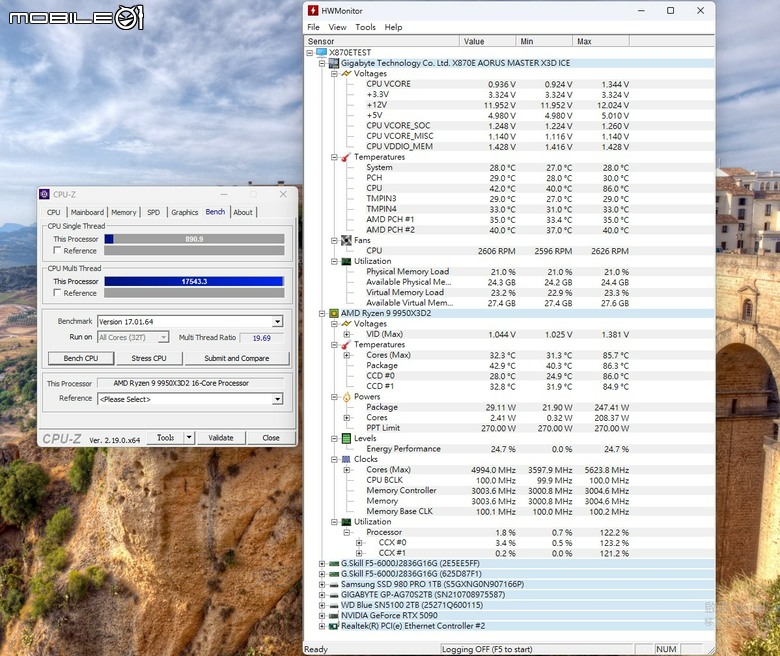Click the GIGABYTE GP-AG70S2TB drive icon

click(334, 595)
